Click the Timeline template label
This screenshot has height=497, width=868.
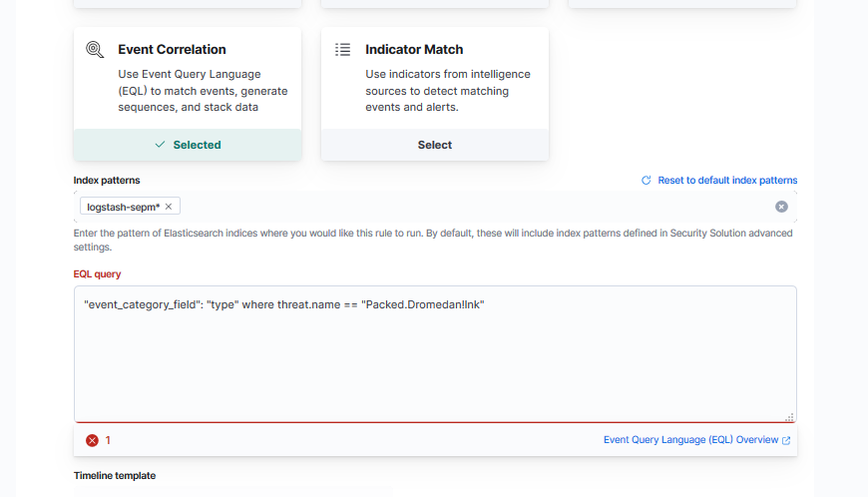(x=115, y=475)
